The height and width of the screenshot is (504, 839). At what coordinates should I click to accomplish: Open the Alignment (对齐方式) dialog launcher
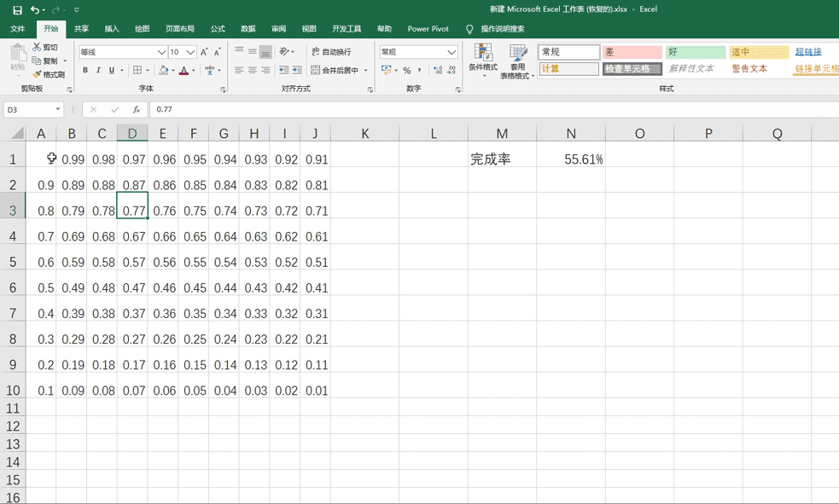click(370, 90)
